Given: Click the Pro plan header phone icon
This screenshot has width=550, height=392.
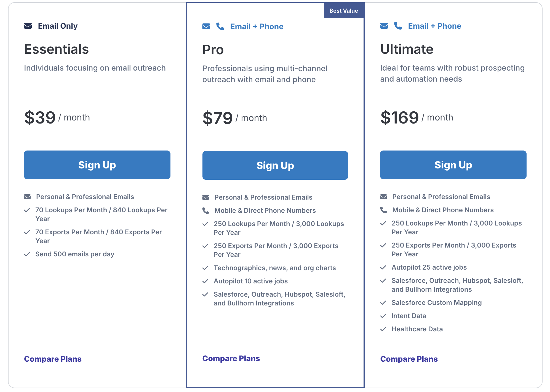Looking at the screenshot, I should (220, 26).
